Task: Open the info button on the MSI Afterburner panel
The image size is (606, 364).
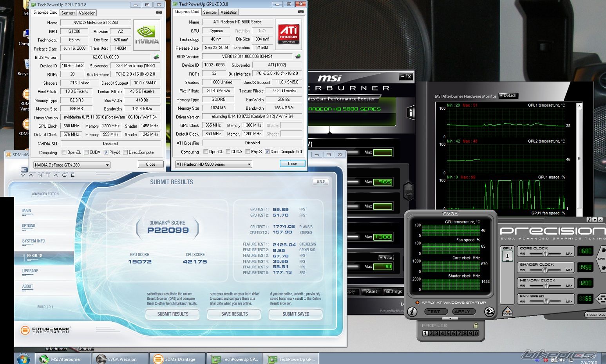Action: pyautogui.click(x=411, y=113)
